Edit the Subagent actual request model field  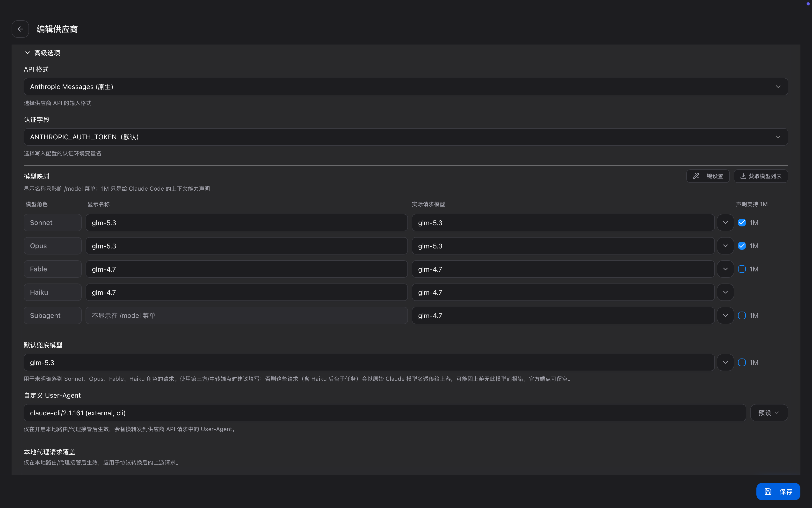coord(563,315)
